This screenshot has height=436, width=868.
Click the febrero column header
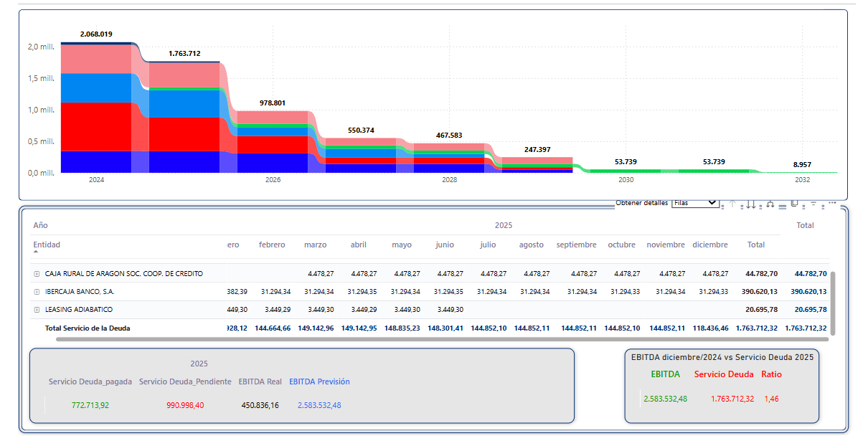[272, 245]
